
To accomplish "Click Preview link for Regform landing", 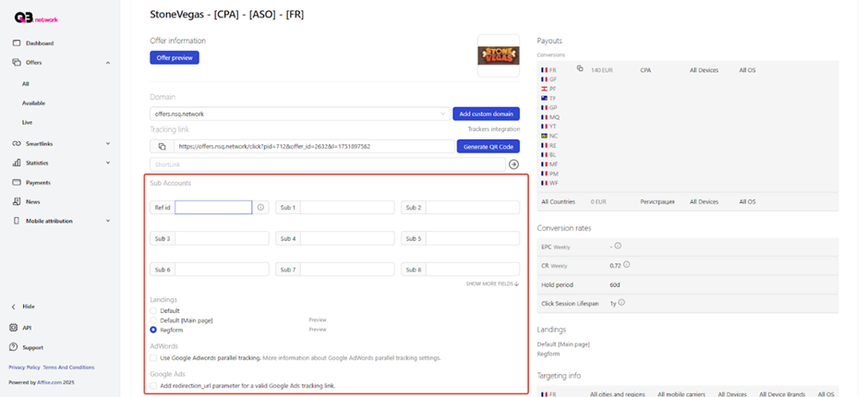I will (318, 330).
